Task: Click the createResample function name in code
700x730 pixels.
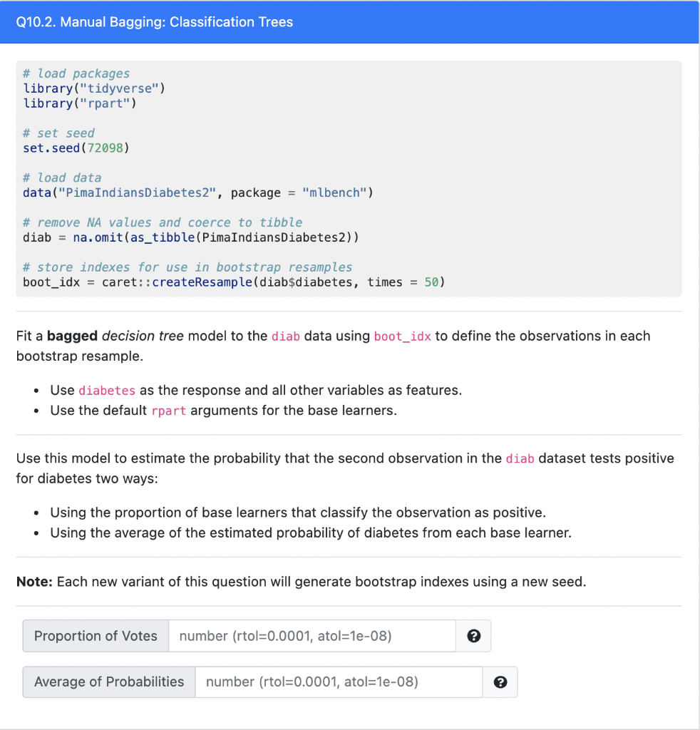Action: [204, 282]
